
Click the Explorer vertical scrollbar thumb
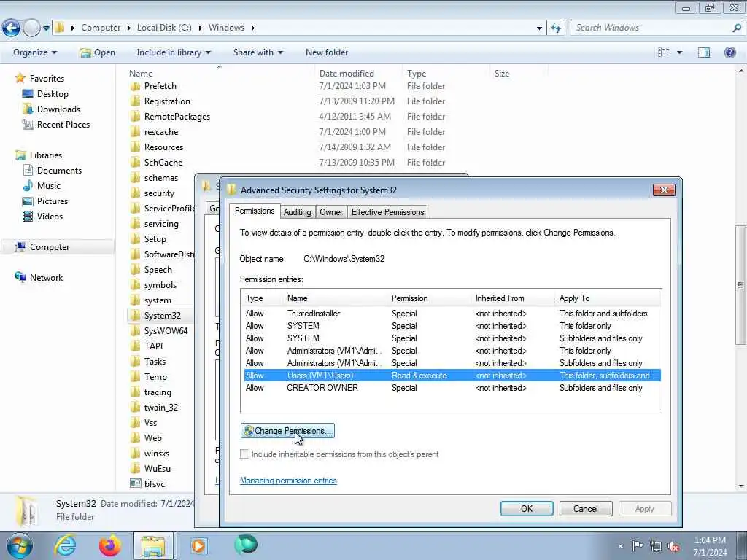click(740, 284)
